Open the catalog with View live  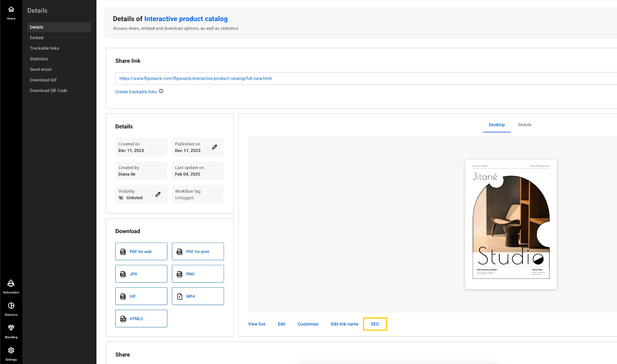click(257, 324)
